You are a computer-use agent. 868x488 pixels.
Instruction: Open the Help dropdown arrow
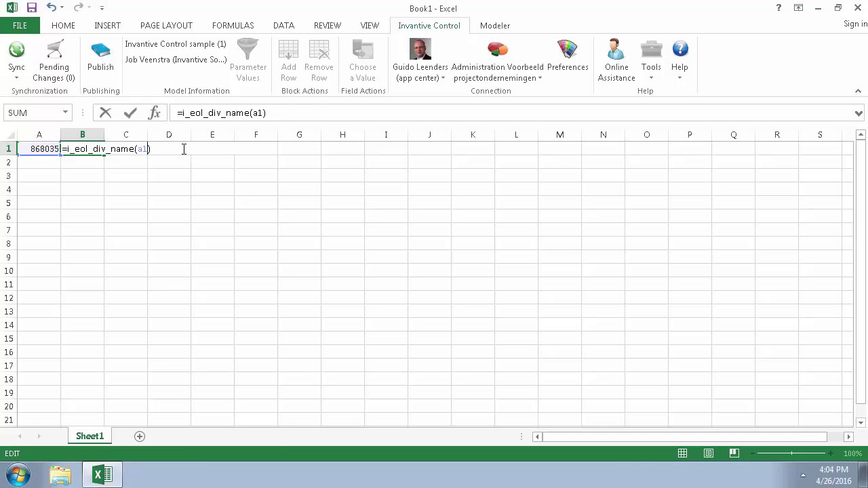[x=679, y=78]
